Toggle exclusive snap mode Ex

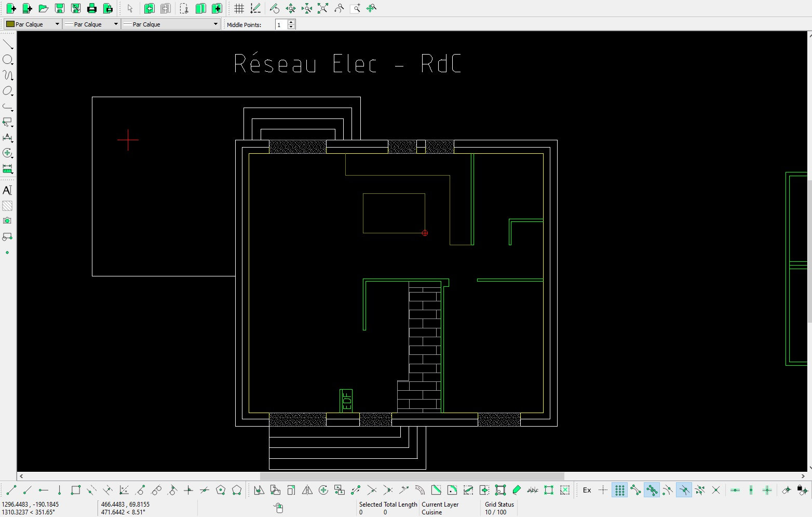[587, 490]
